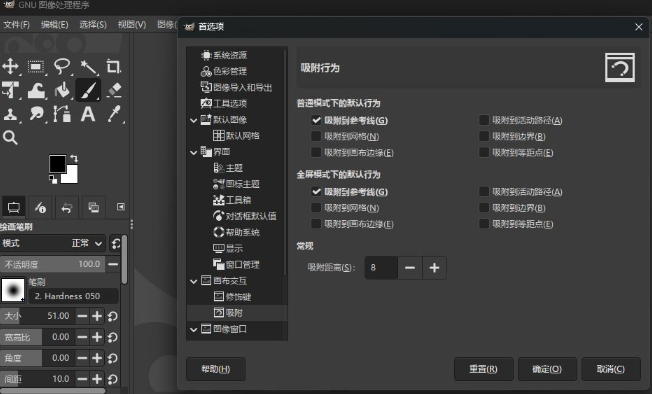
Task: Click the white background color swatch
Action: [72, 177]
